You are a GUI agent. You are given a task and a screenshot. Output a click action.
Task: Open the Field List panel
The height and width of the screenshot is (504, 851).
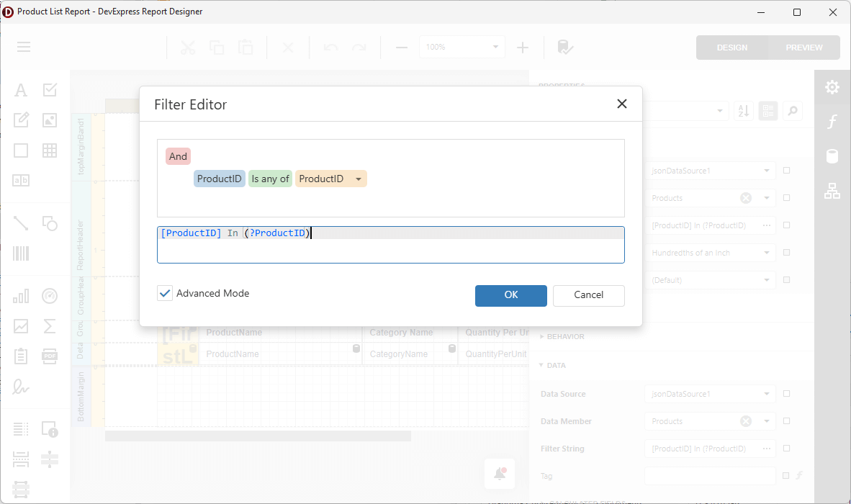coord(832,156)
